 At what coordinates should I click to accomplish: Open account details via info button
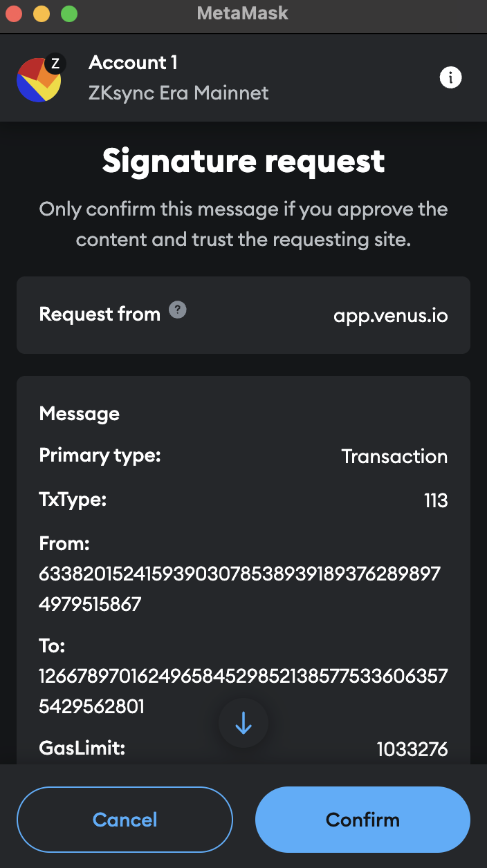click(450, 77)
